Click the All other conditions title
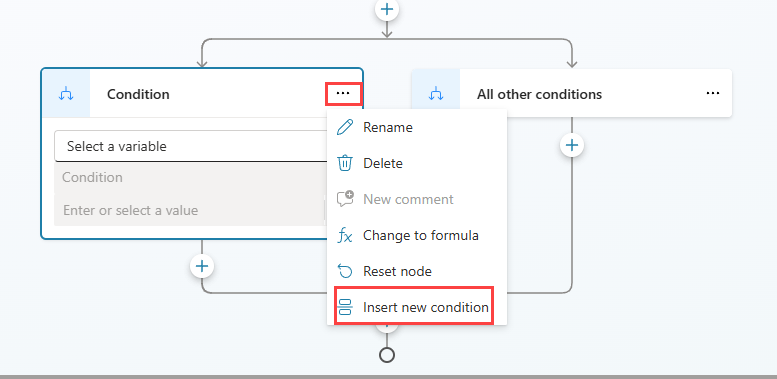 [x=540, y=94]
